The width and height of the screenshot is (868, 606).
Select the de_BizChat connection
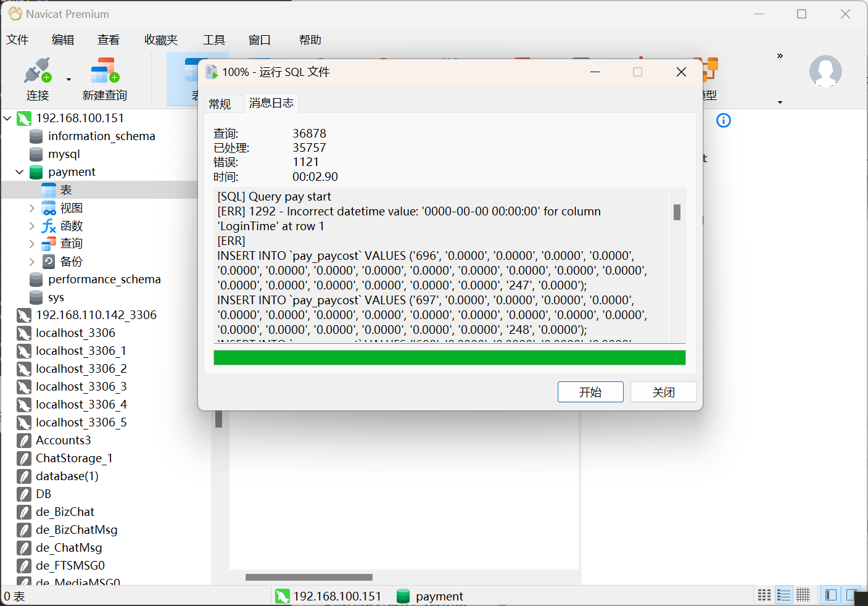65,512
